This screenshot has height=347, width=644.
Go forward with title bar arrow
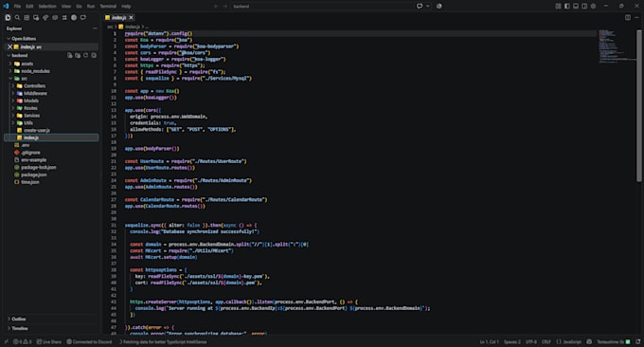(224, 7)
